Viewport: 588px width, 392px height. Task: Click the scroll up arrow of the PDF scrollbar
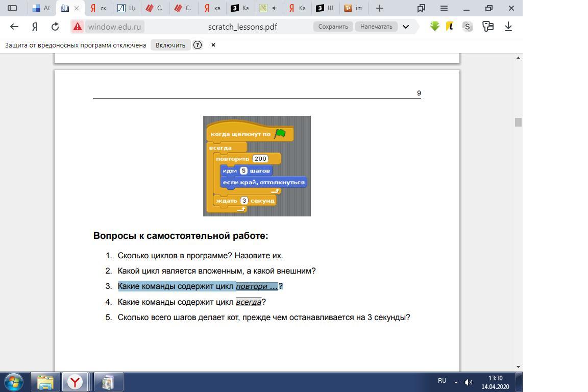518,58
